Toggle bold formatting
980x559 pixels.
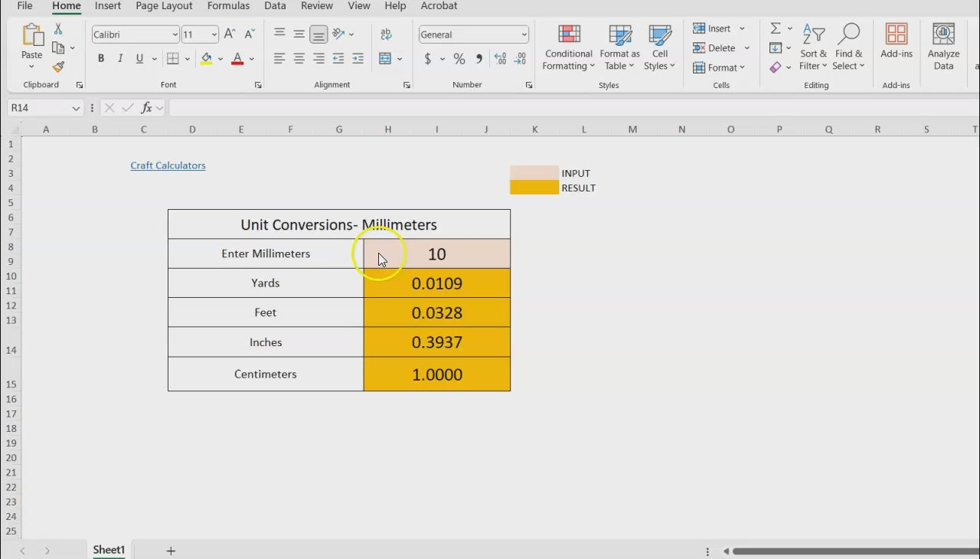[101, 59]
